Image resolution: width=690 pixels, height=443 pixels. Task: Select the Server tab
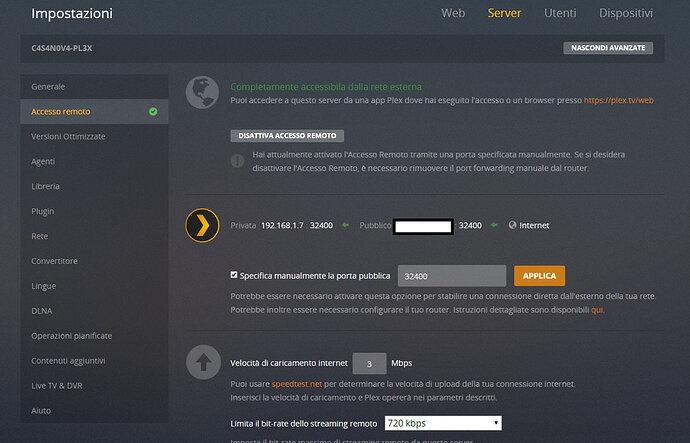tap(504, 13)
